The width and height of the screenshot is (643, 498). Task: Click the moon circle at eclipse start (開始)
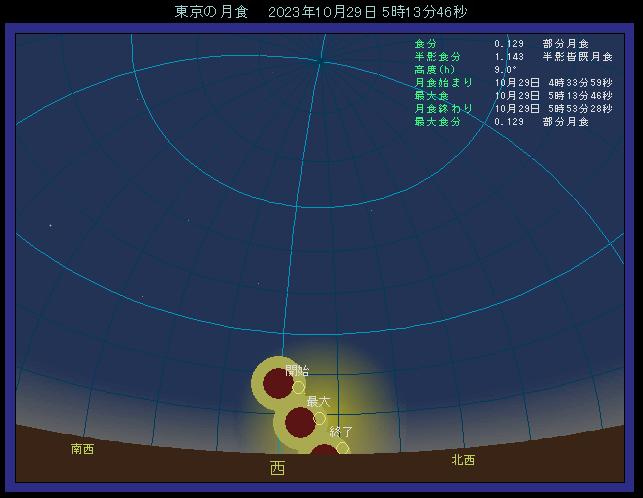298,387
